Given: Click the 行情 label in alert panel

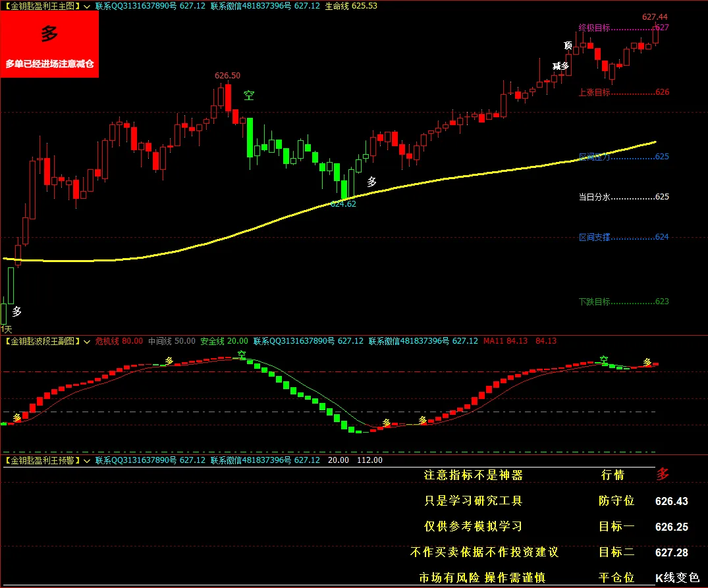Looking at the screenshot, I should coord(613,475).
